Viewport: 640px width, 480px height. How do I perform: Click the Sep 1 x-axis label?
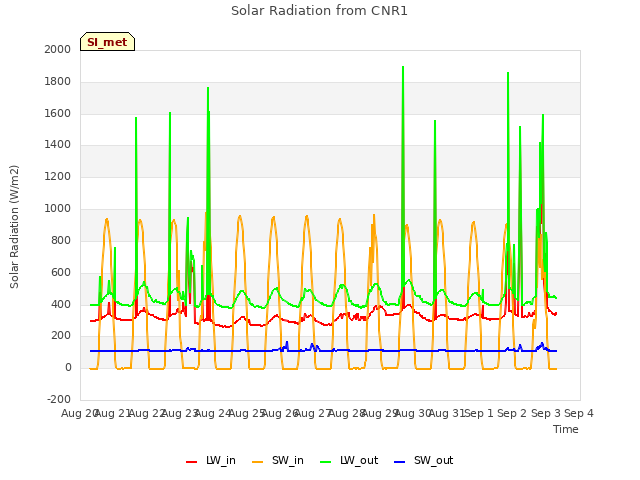[x=479, y=413]
